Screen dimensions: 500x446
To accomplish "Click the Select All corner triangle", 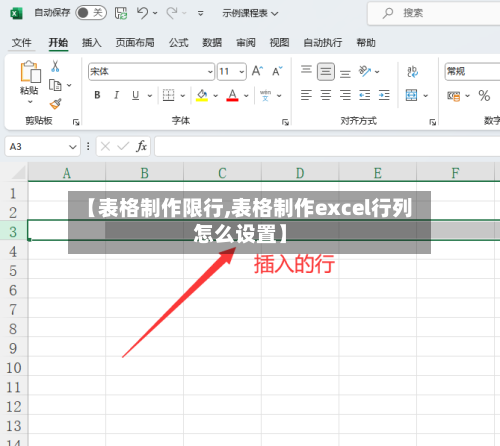I will click(x=19, y=172).
